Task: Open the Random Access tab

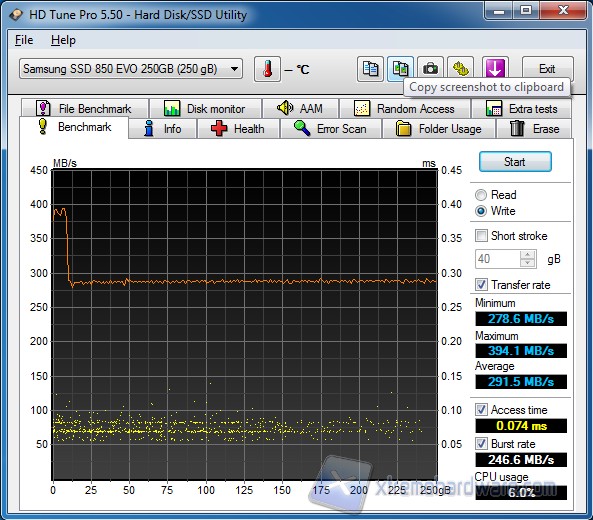Action: (x=405, y=109)
